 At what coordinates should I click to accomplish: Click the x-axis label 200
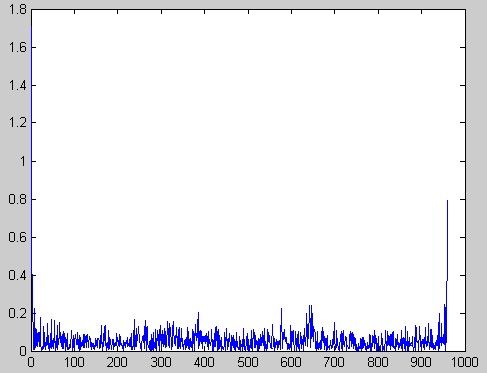pos(117,362)
